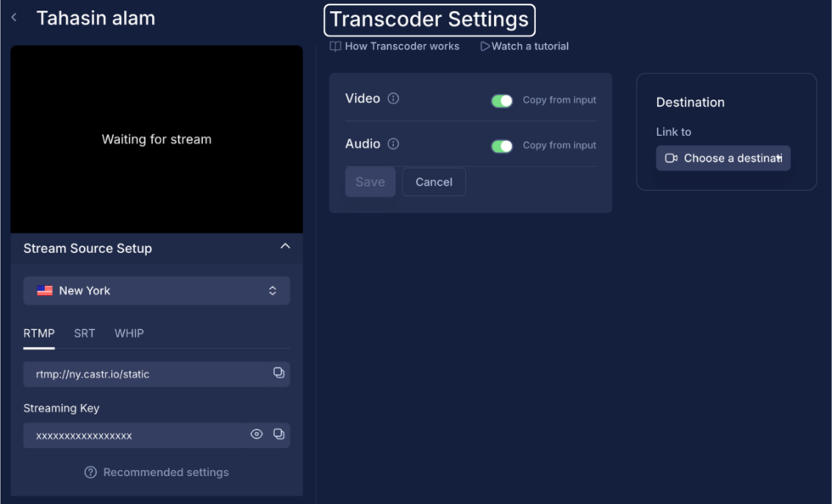
Task: Open How Transcoder works guide
Action: [x=394, y=47]
